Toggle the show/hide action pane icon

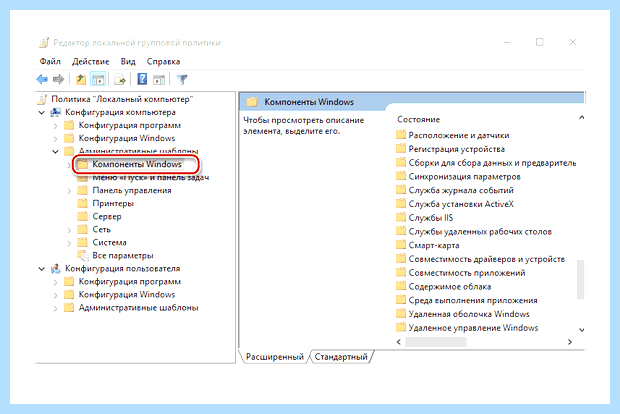click(159, 79)
